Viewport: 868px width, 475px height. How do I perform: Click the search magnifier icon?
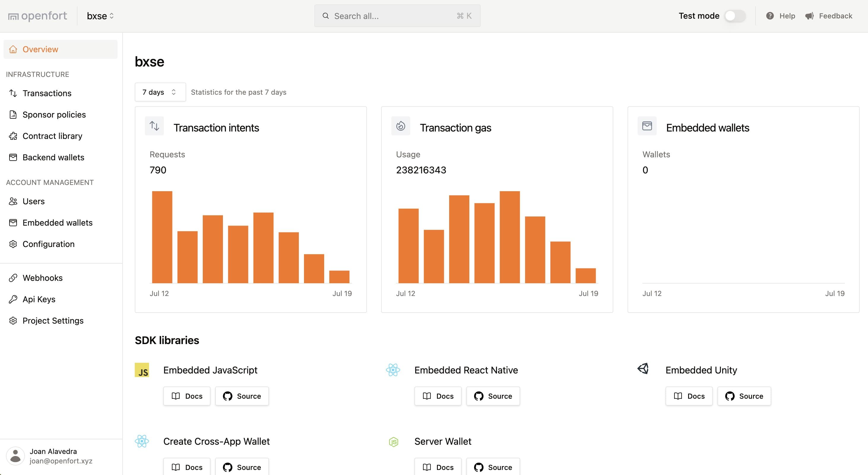coord(325,16)
